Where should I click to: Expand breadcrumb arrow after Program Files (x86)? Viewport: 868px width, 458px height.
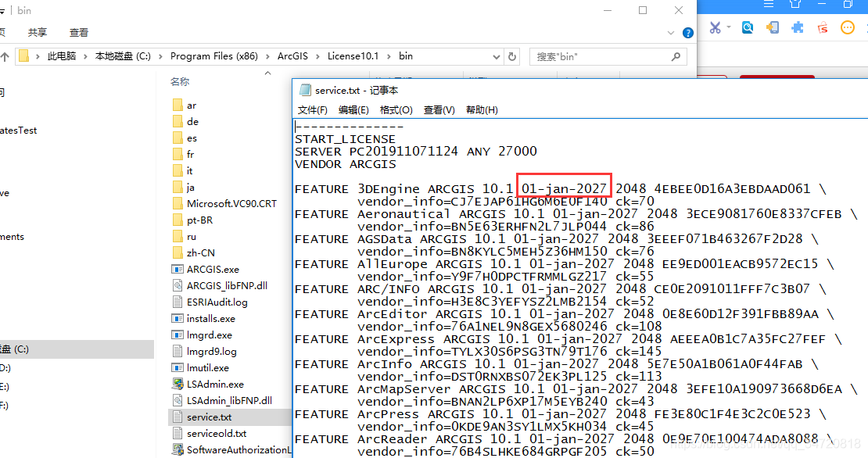268,56
